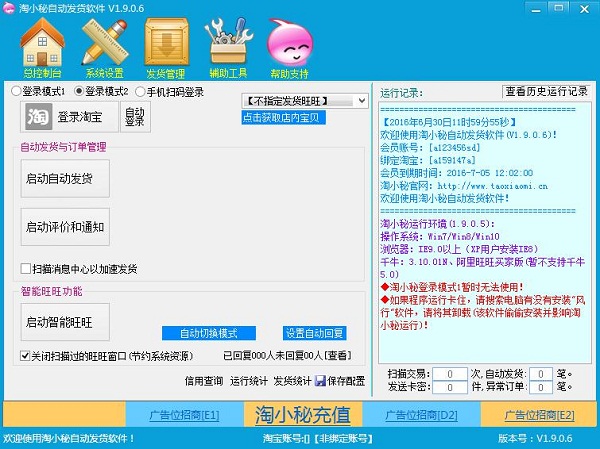Click 绑定淘宝 log line
Screen dimensions: 600x449
tap(428, 160)
